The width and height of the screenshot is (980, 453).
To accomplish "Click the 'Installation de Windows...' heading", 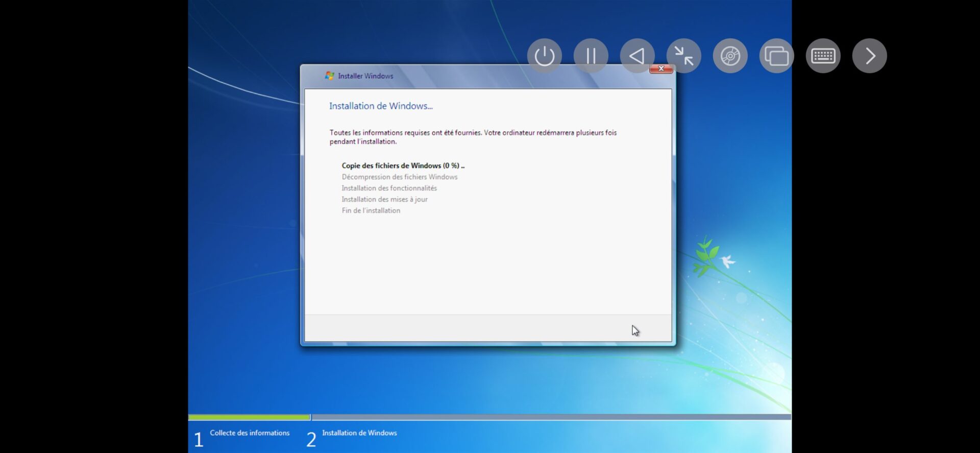I will pyautogui.click(x=381, y=106).
